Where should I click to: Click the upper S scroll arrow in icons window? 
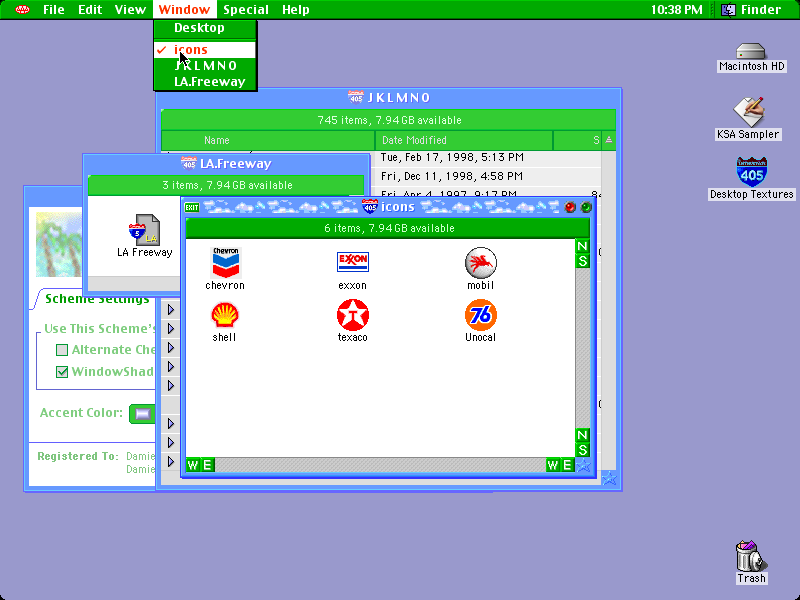point(582,261)
